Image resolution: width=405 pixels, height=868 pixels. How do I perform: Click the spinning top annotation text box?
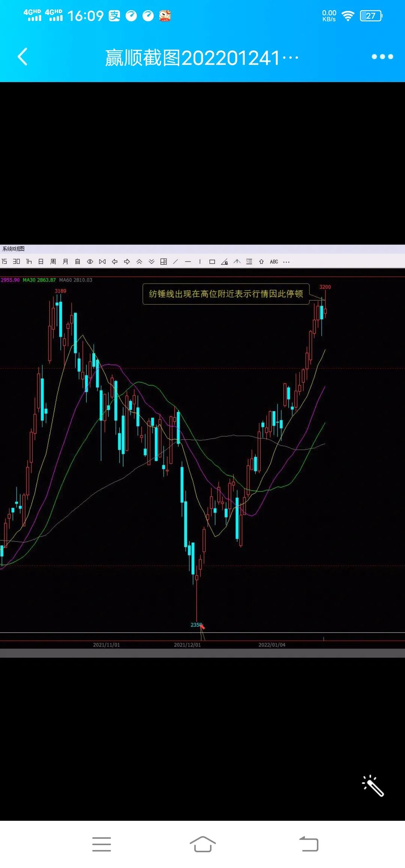226,294
